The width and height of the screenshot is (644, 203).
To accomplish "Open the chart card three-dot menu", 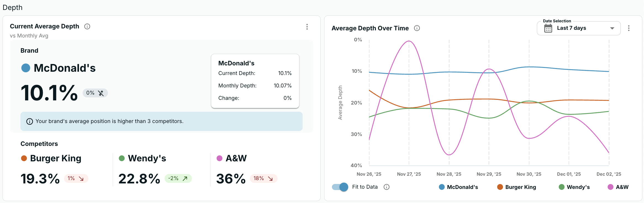I will [x=629, y=28].
